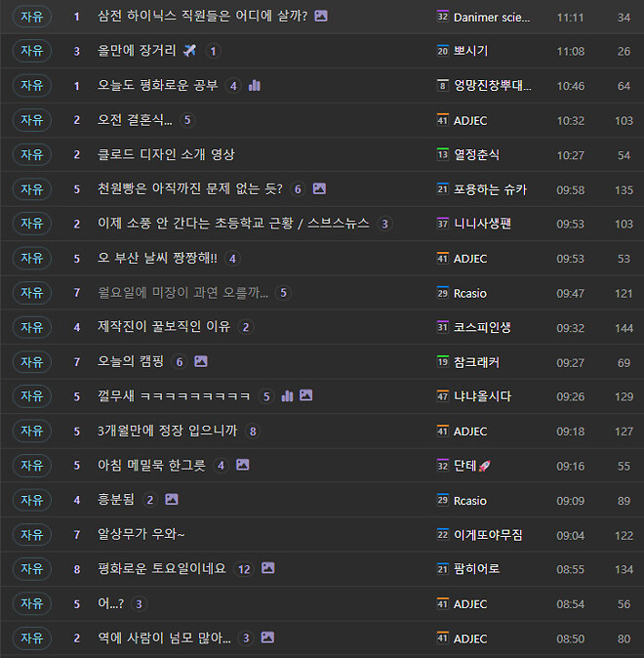Open the post 올만에 장거리
The height and width of the screenshot is (658, 644).
(137, 51)
